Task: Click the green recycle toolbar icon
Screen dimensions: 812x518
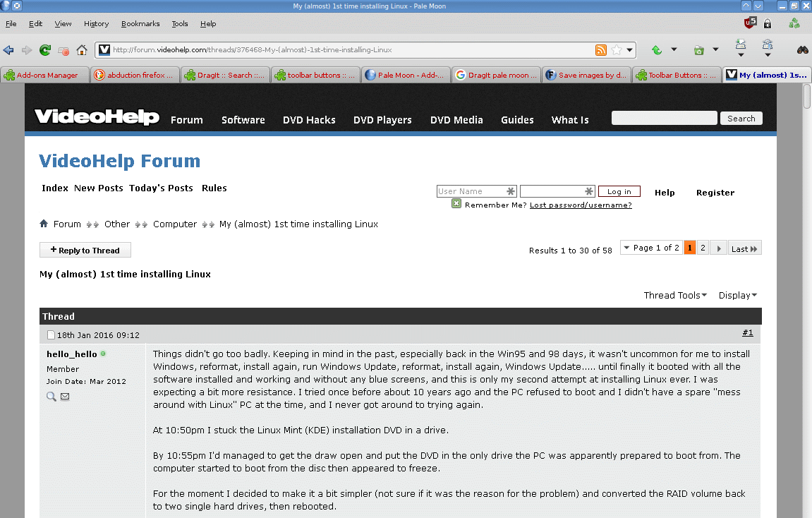Action: [794, 23]
